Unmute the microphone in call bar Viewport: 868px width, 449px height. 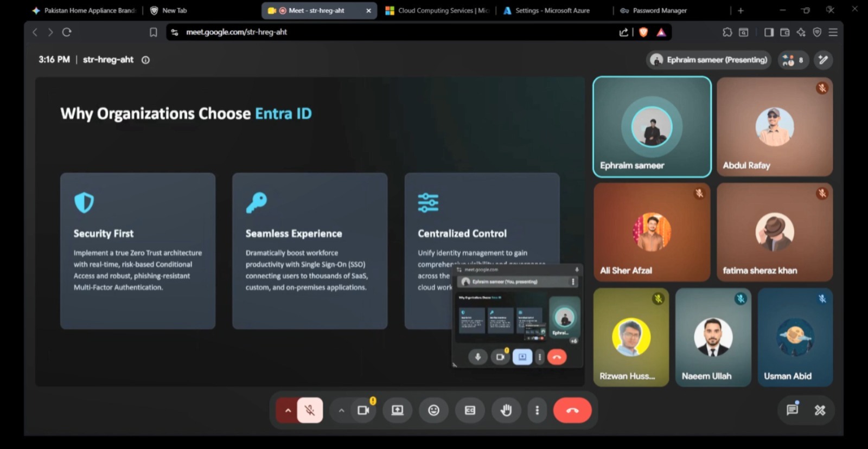pos(310,410)
